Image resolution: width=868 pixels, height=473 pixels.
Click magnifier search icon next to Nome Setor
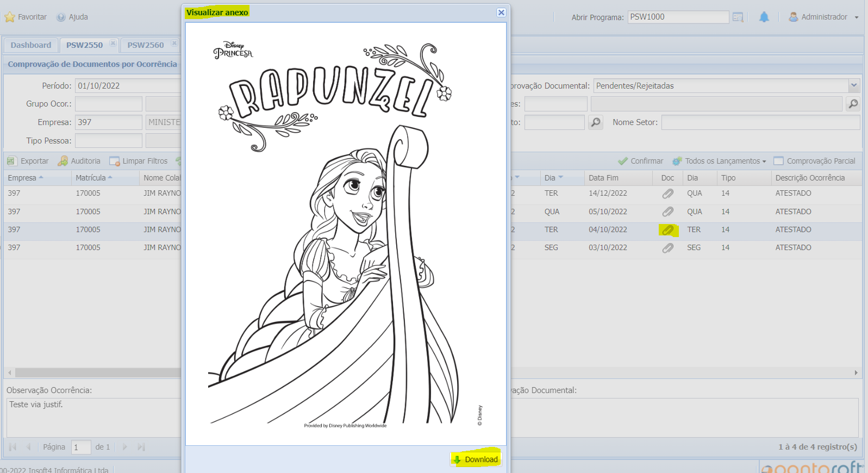(596, 122)
